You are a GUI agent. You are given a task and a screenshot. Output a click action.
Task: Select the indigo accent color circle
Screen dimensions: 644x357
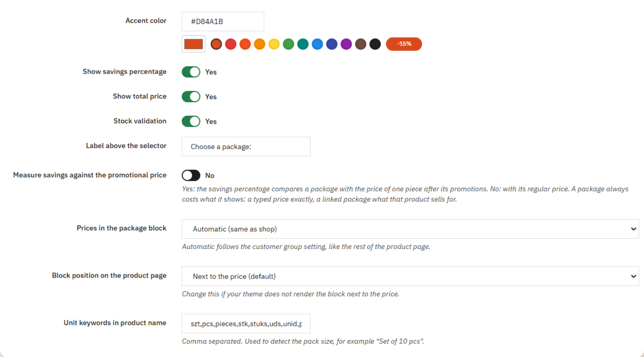tap(332, 44)
